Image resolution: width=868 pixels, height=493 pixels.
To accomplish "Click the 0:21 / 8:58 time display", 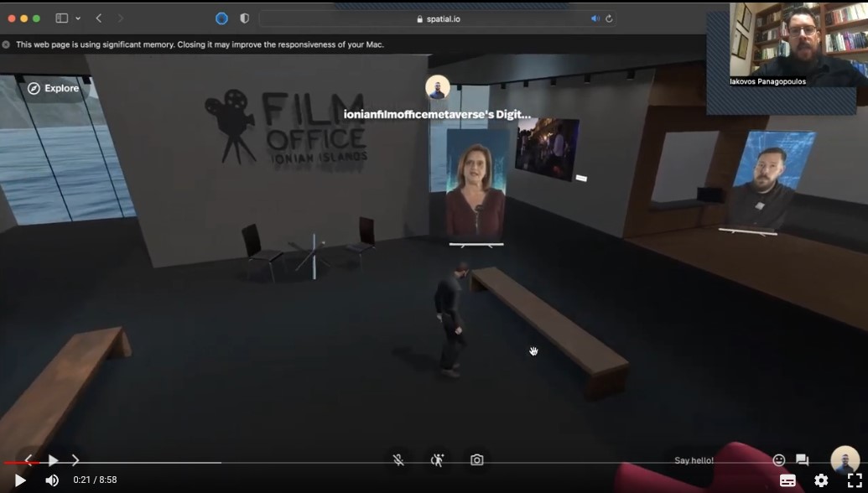I will pos(96,480).
